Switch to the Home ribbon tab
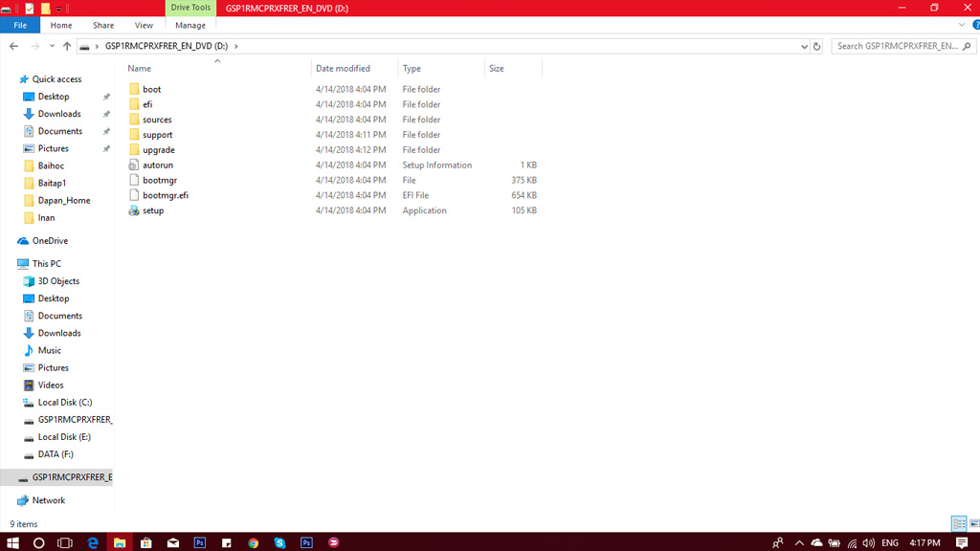The width and height of the screenshot is (980, 551). tap(61, 26)
